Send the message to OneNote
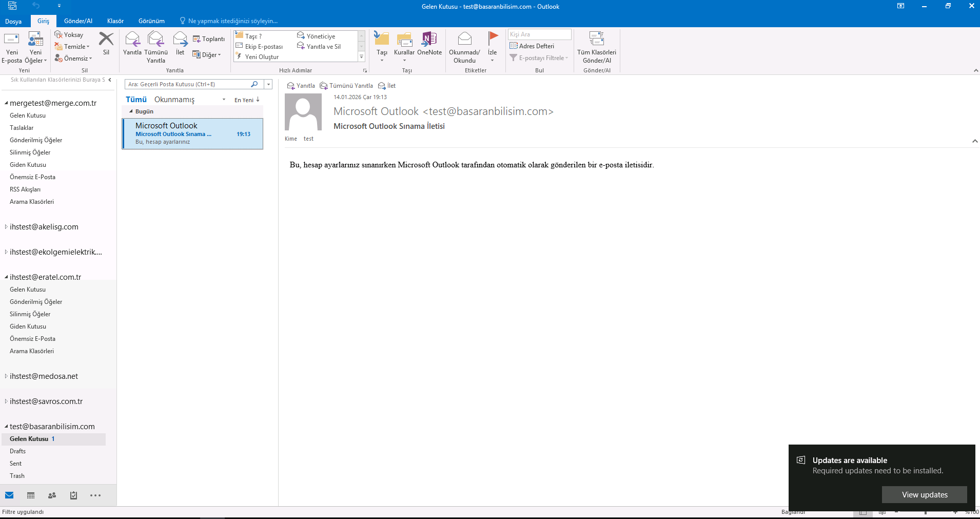 point(429,44)
